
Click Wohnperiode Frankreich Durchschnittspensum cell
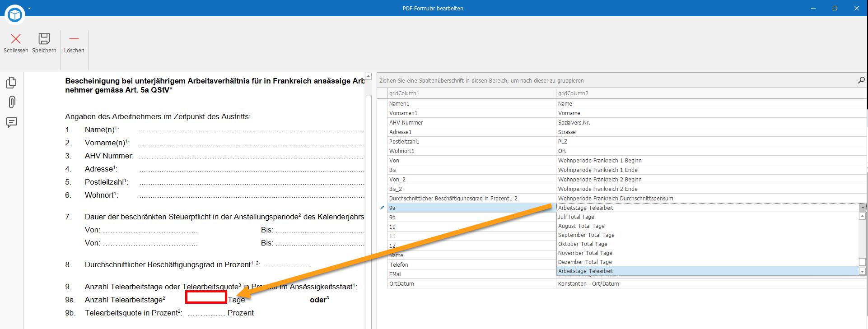pos(711,199)
